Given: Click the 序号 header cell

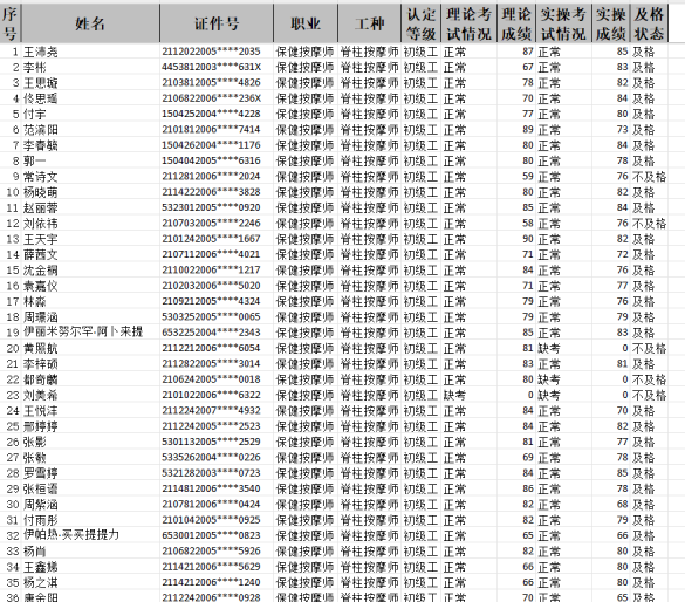Looking at the screenshot, I should click(x=11, y=23).
